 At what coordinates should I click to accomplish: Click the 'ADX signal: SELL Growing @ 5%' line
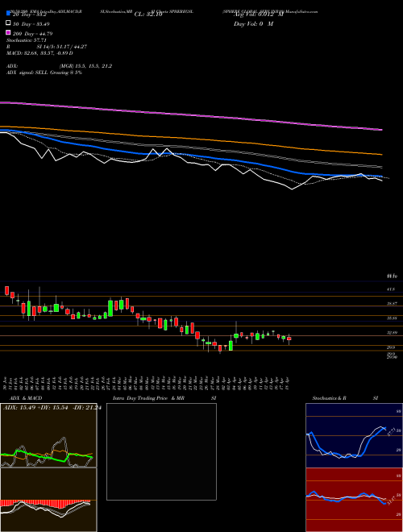[x=44, y=73]
